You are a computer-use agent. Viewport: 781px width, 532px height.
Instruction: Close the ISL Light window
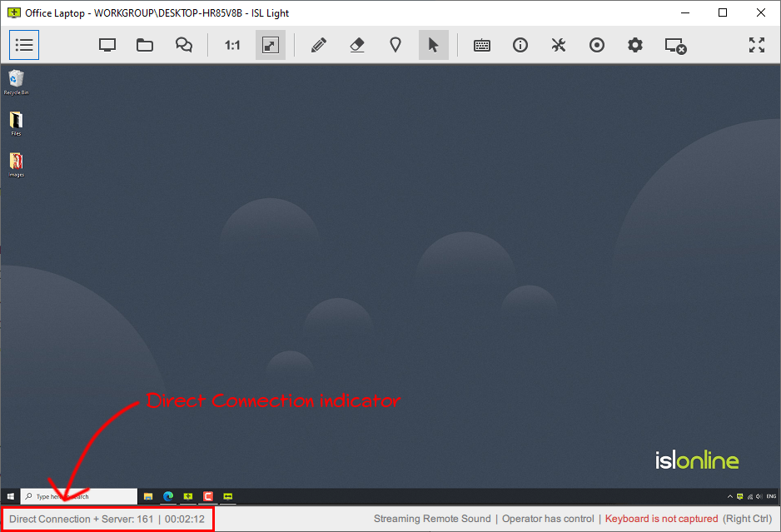tap(761, 12)
